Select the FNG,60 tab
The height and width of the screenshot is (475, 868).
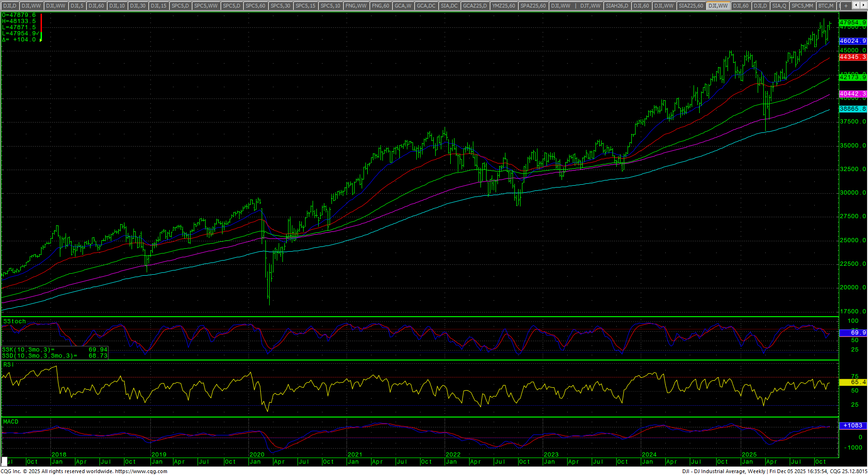(x=380, y=6)
